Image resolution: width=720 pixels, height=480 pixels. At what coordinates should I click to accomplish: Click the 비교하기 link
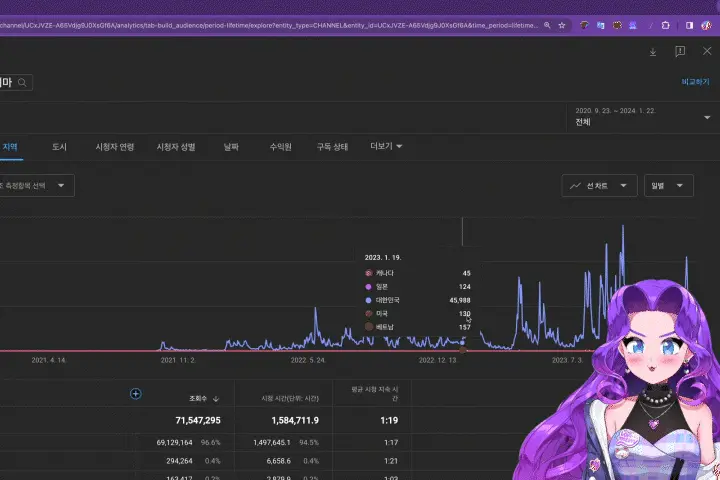click(695, 82)
